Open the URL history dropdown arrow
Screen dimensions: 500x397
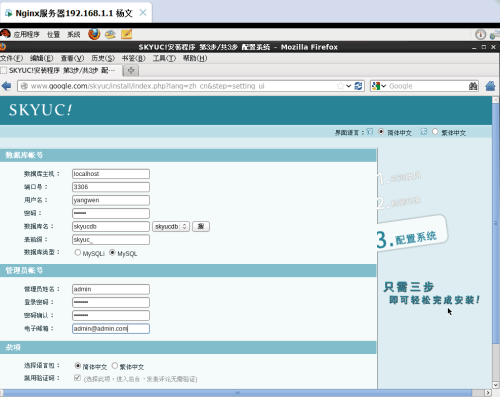[349, 86]
